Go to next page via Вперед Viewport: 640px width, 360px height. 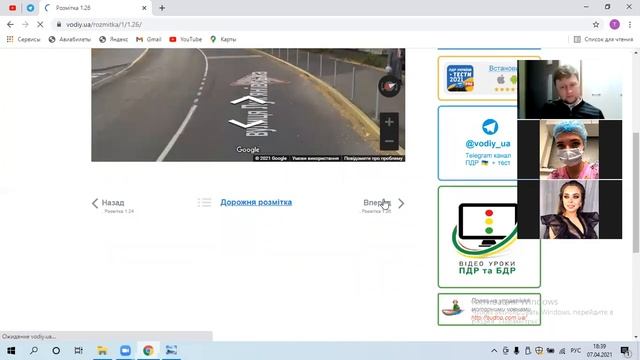point(377,203)
